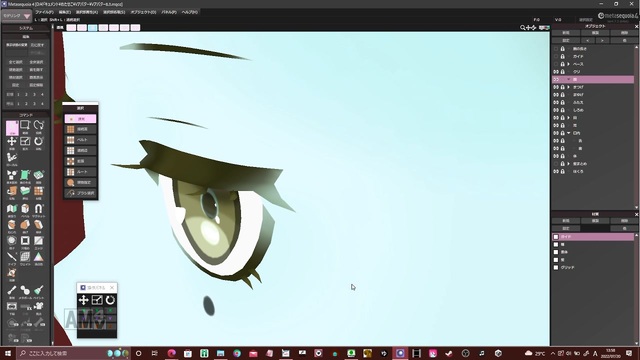640x360 pixels.
Task: Select the ベルト option in the selection panel
Action: pos(81,140)
